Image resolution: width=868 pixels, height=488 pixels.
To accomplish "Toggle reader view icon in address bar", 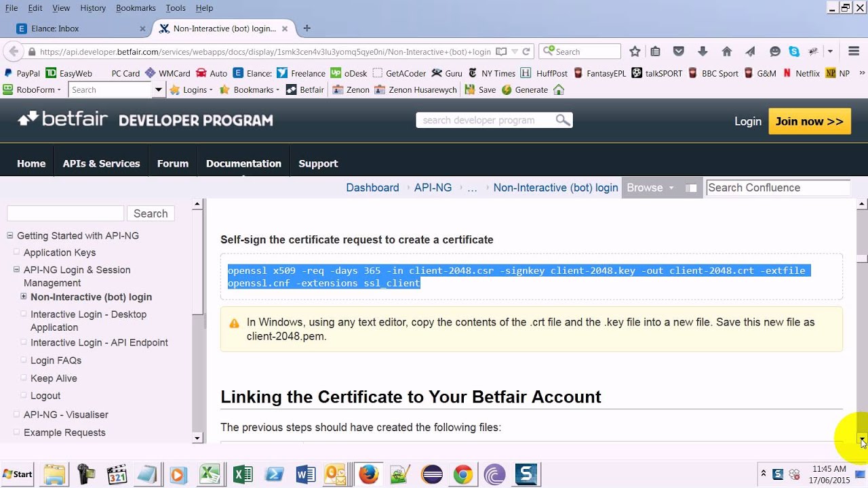I will [x=501, y=52].
